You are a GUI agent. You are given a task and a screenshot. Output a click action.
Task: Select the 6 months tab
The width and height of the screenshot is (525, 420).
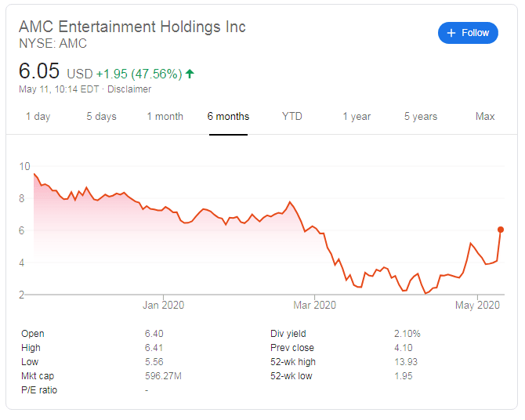point(228,117)
